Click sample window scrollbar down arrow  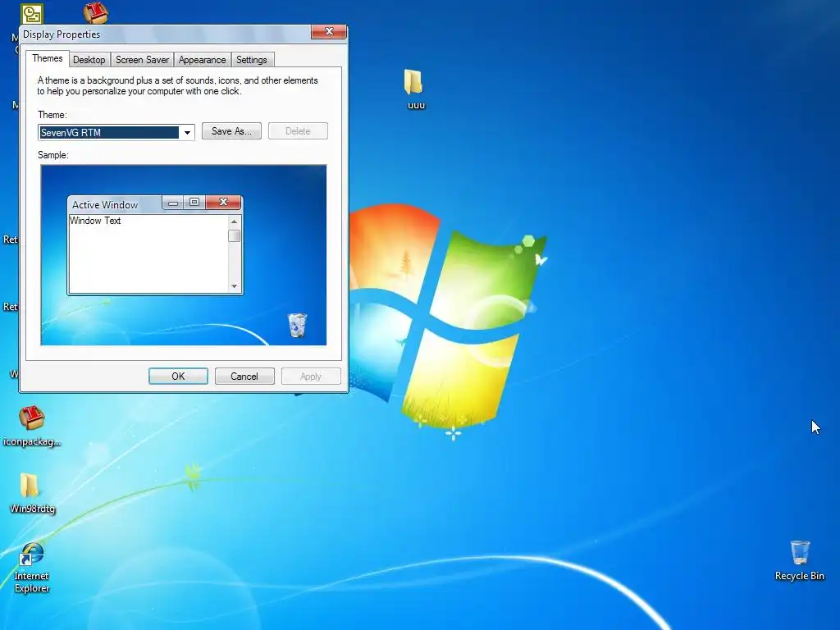[234, 286]
